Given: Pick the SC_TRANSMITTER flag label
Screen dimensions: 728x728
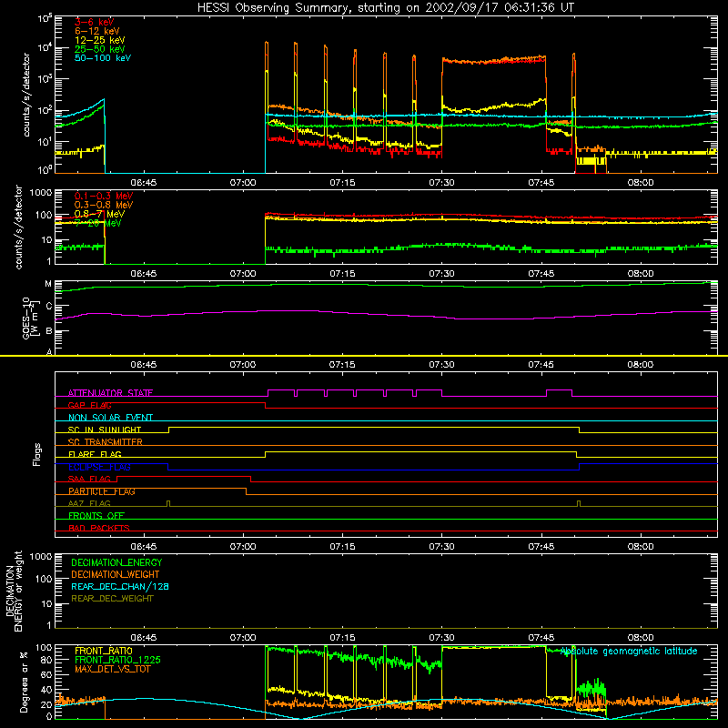Looking at the screenshot, I should 106,442.
